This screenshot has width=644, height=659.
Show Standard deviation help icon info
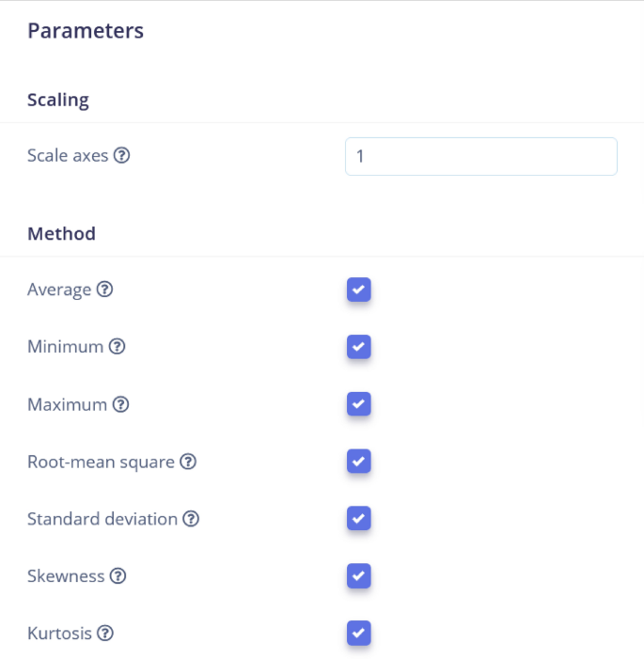(191, 519)
